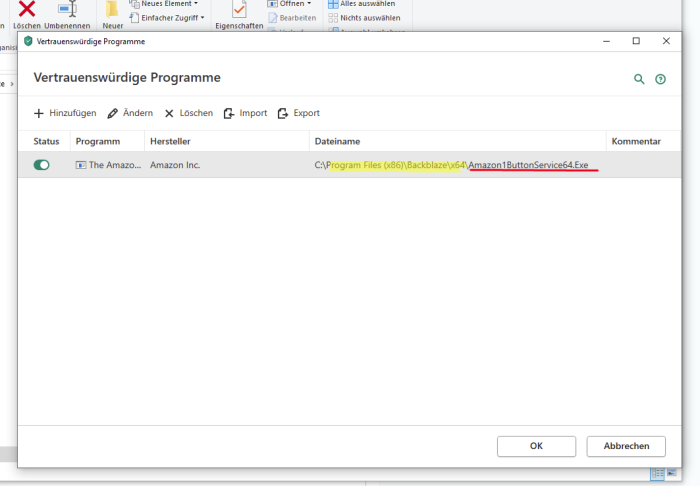Open Einfacher Zugriff dropdown in Explorer
The width and height of the screenshot is (700, 486).
(x=167, y=18)
